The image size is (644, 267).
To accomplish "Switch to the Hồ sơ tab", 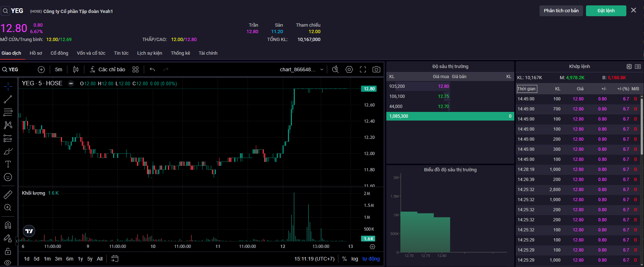I will [x=36, y=53].
